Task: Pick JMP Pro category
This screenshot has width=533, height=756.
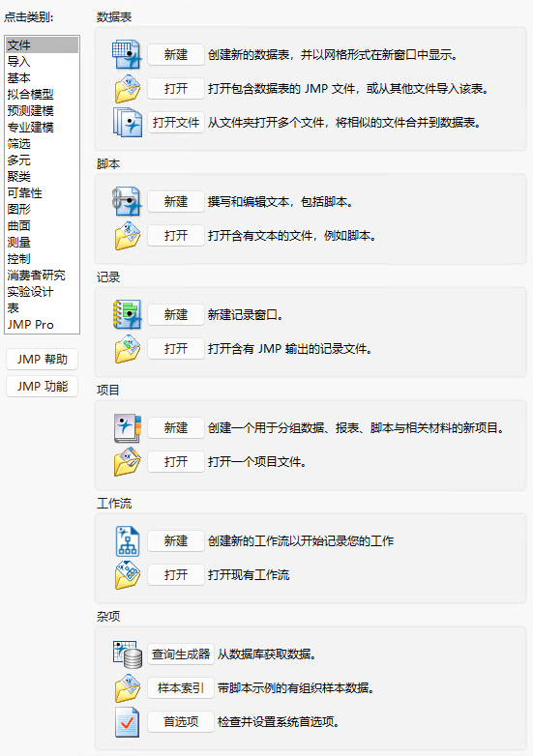Action: point(42,324)
